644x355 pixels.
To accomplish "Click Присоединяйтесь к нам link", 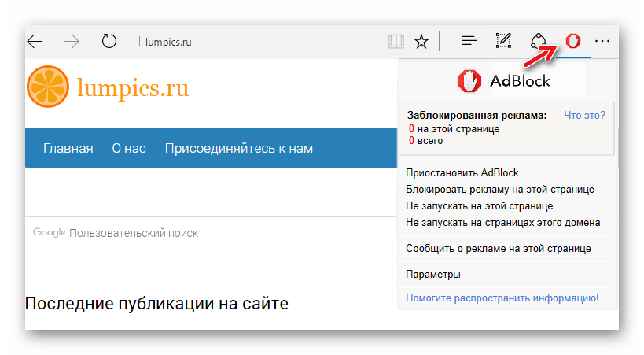I will click(238, 148).
